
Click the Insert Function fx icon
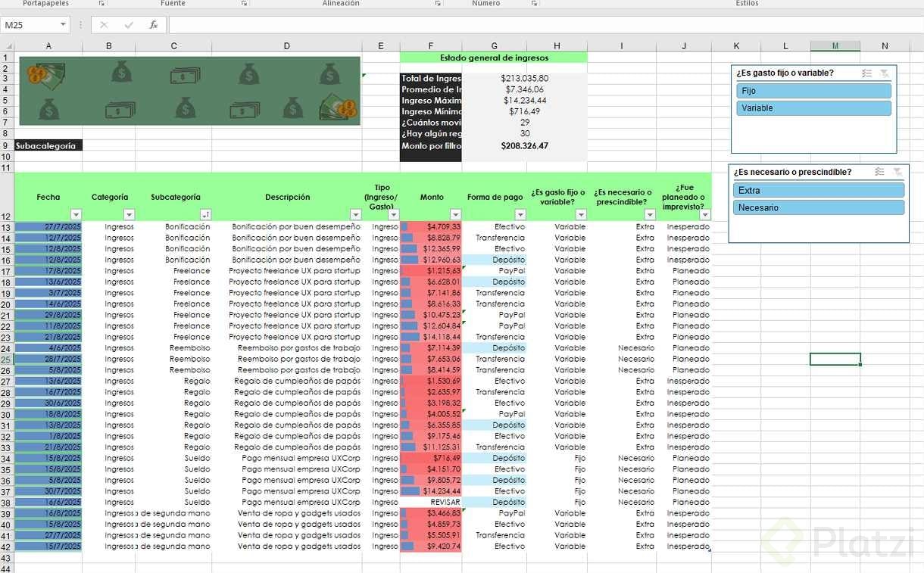click(x=153, y=25)
